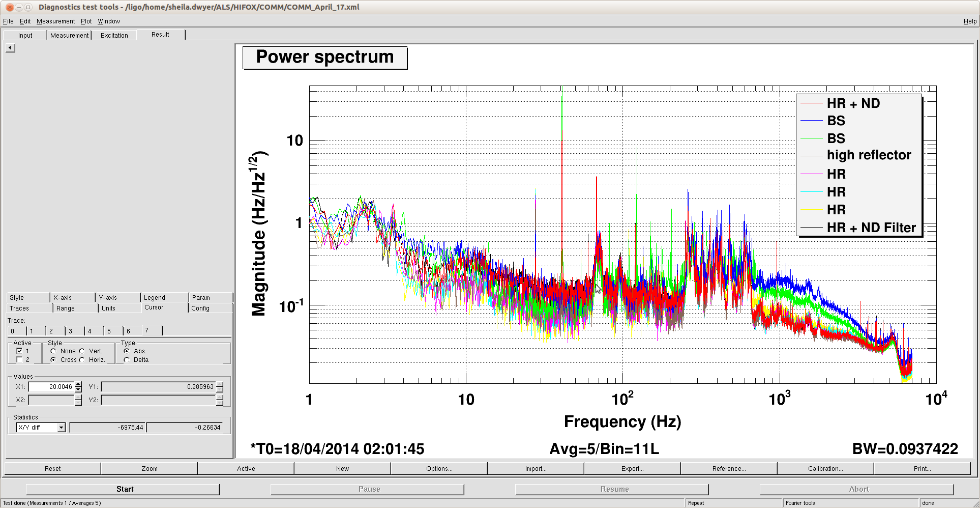Click the Zoom button
The width and height of the screenshot is (980, 508).
click(x=150, y=469)
